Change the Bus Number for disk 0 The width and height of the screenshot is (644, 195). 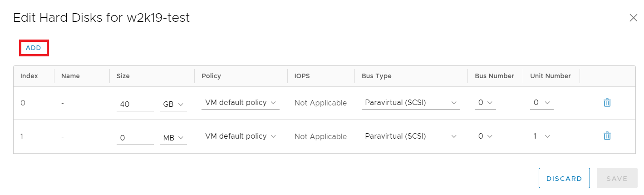(x=485, y=103)
